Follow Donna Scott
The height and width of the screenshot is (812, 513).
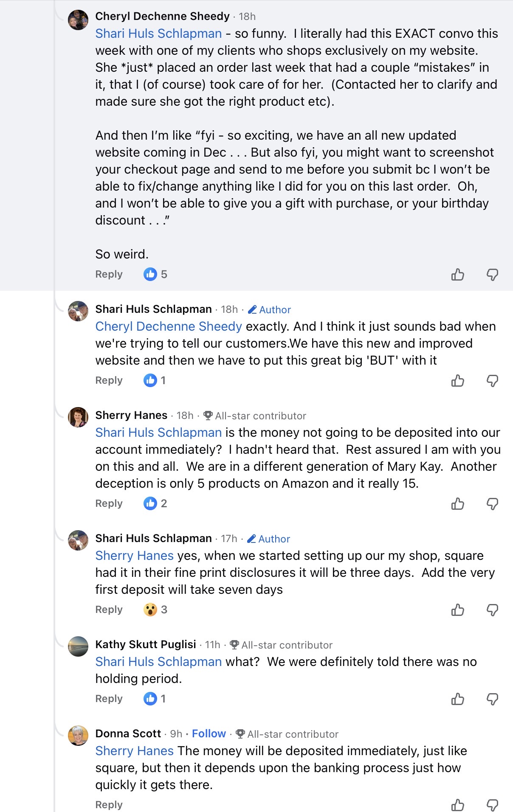click(209, 733)
